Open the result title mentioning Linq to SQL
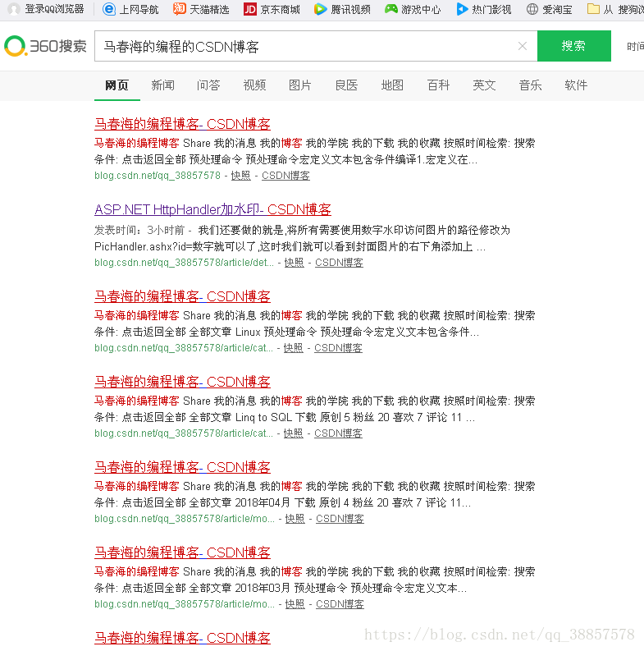 tap(183, 382)
